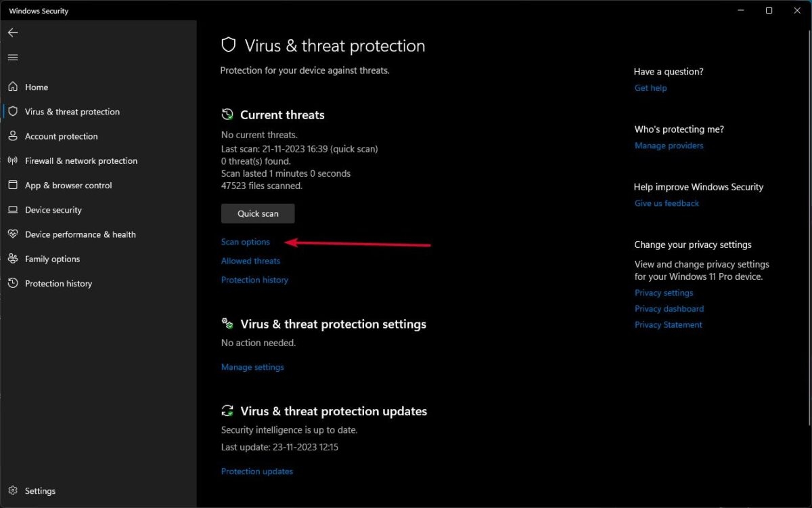The image size is (812, 508).
Task: Click Get help link
Action: [x=650, y=87]
